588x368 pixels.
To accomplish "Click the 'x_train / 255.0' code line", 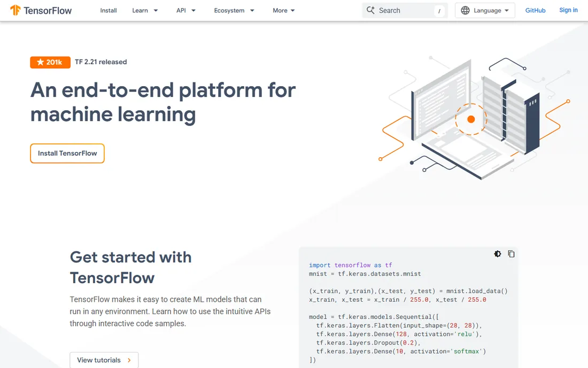I will (398, 300).
